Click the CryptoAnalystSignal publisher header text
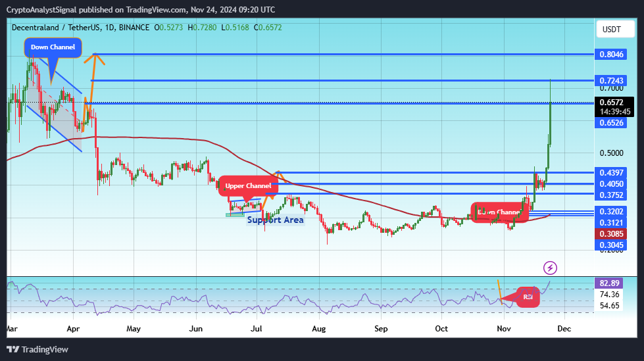 click(141, 9)
